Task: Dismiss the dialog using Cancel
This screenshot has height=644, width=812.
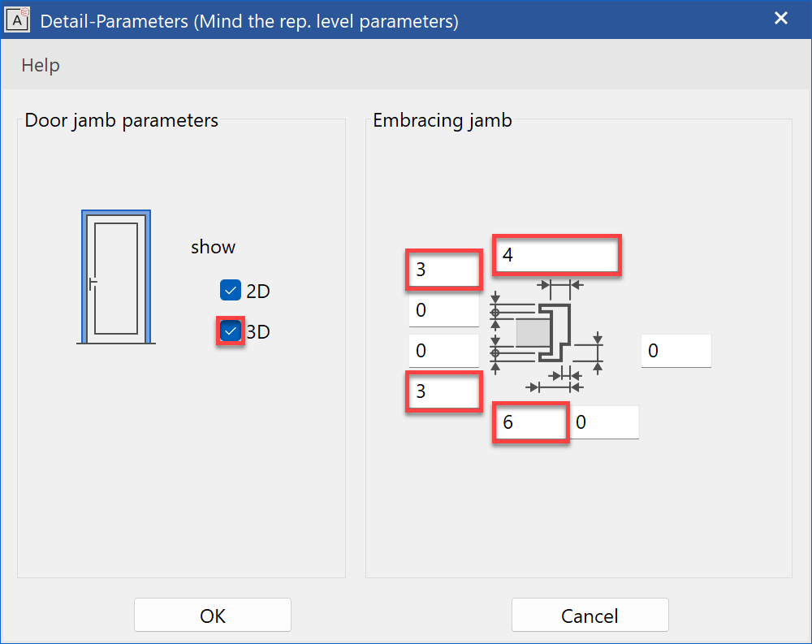Action: tap(590, 615)
